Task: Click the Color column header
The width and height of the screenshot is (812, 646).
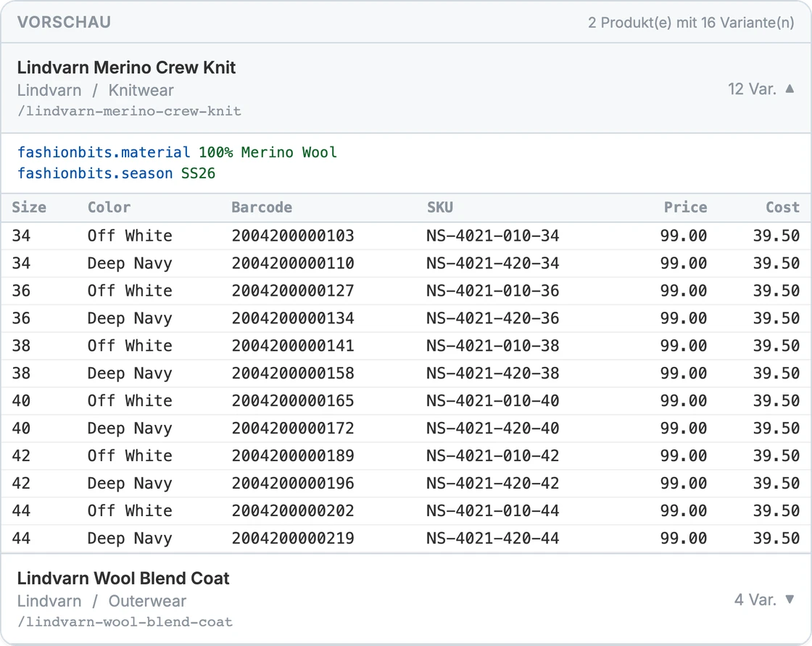Action: coord(109,207)
